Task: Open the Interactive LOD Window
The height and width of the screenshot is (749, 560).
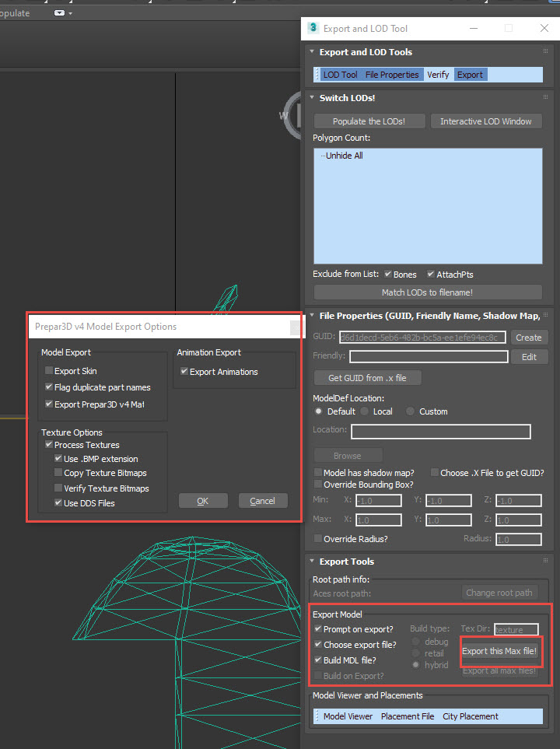Action: point(486,121)
